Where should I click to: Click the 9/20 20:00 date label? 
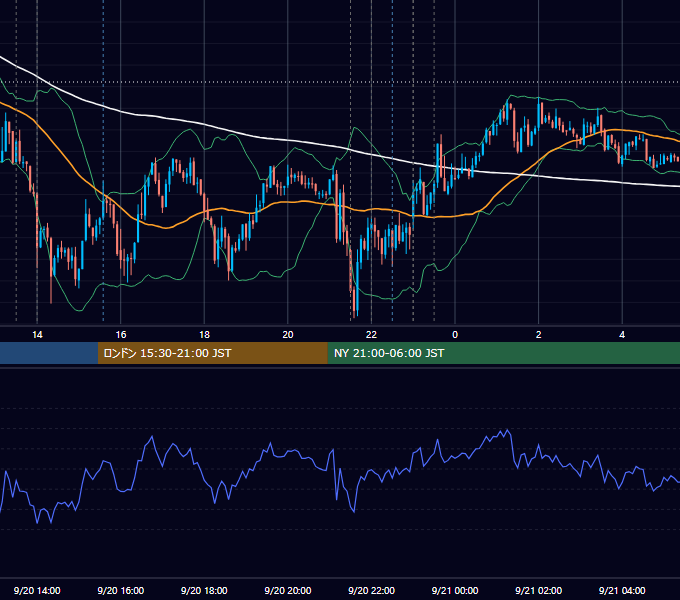coord(288,590)
